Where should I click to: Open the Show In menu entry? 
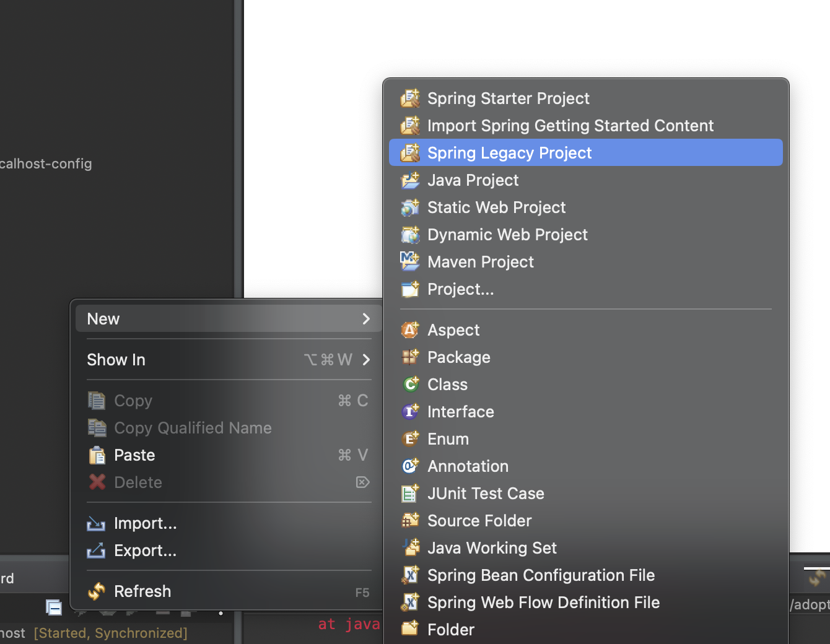point(229,360)
